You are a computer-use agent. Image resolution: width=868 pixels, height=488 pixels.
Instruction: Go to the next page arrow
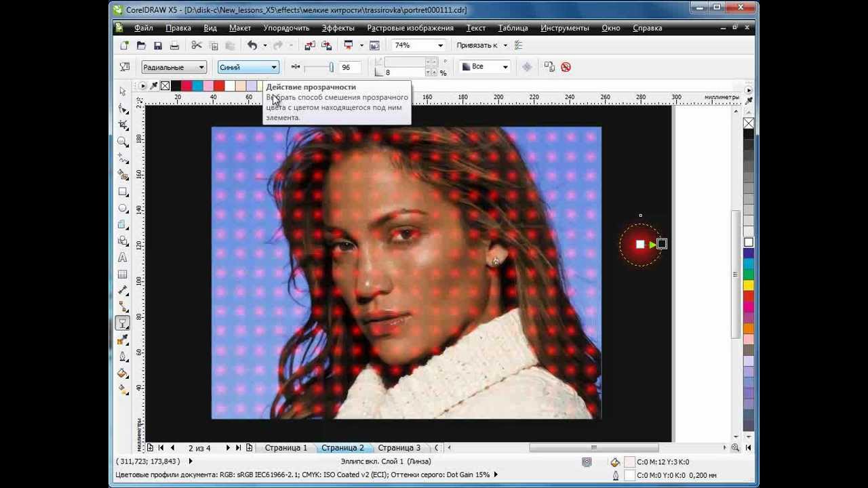[x=228, y=448]
